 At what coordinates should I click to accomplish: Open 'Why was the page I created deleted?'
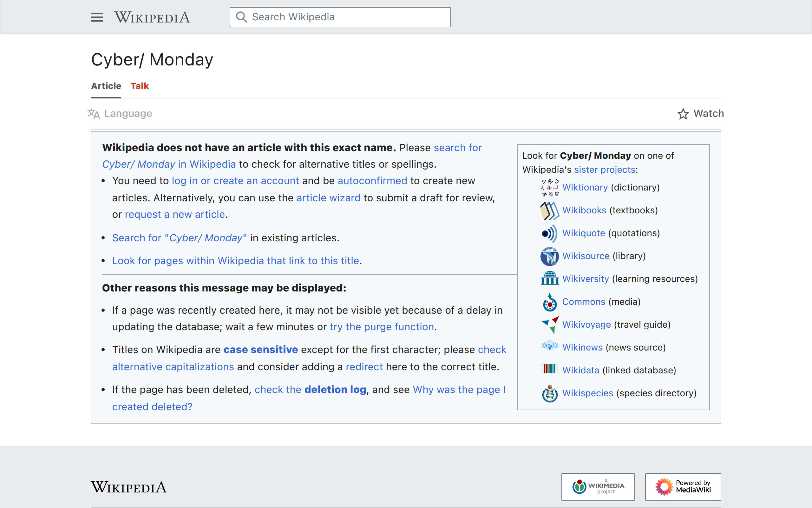pyautogui.click(x=309, y=398)
